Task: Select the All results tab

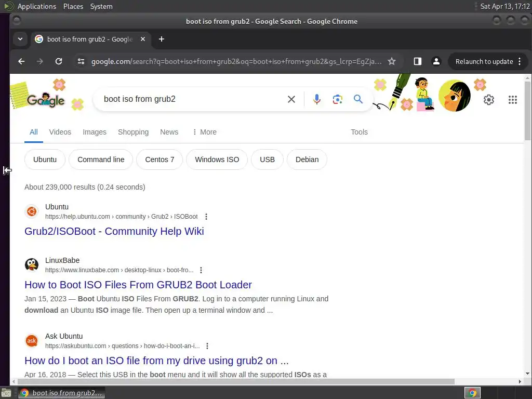Action: pyautogui.click(x=34, y=132)
